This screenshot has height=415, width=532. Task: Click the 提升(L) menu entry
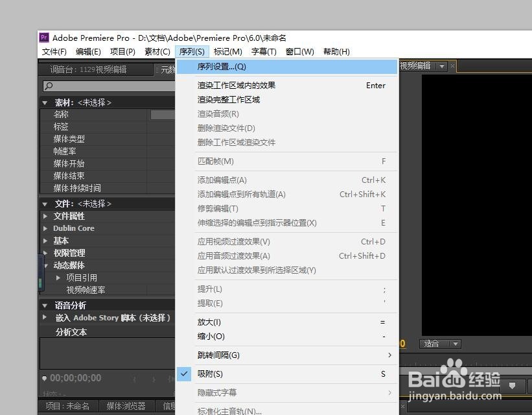coord(287,289)
